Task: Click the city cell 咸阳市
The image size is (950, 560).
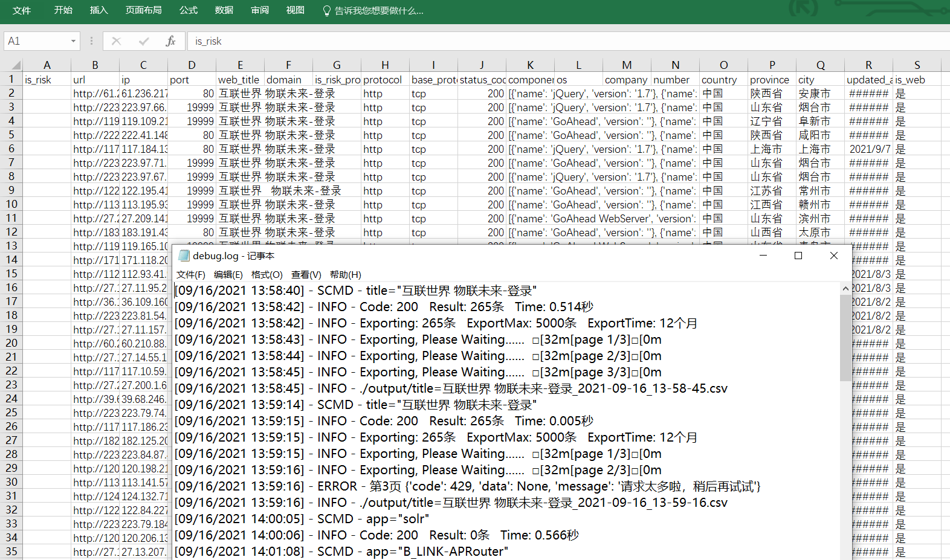Action: (820, 135)
